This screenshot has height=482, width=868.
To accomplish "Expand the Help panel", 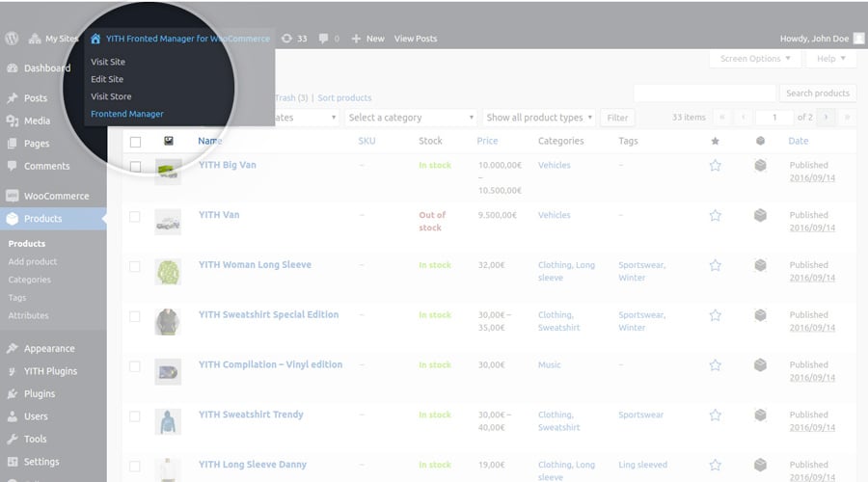I will pyautogui.click(x=831, y=58).
